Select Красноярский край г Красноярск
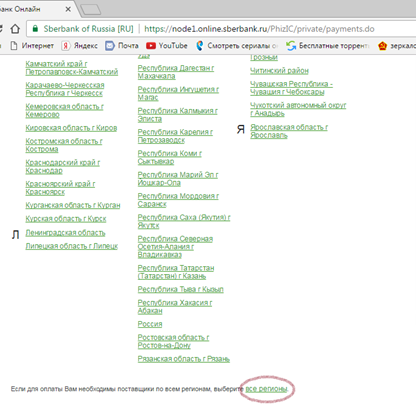 60,188
